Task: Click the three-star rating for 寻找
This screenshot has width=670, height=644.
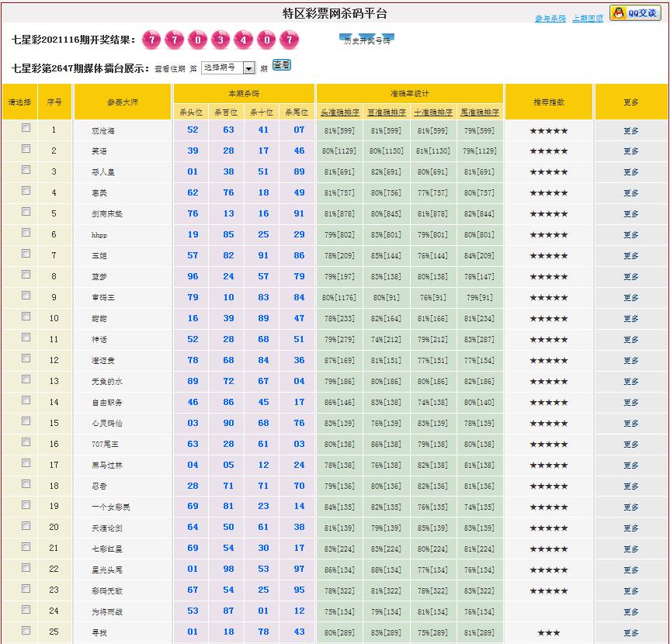Action: (x=549, y=633)
